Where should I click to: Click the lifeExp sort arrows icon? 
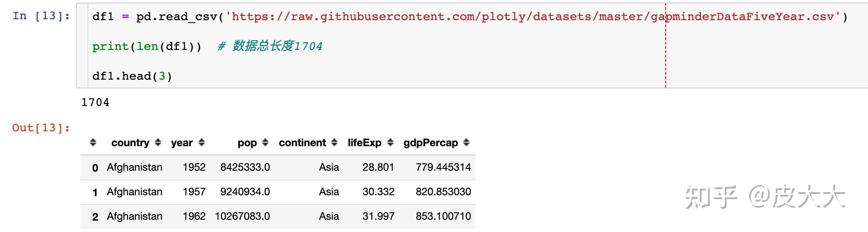(x=390, y=143)
